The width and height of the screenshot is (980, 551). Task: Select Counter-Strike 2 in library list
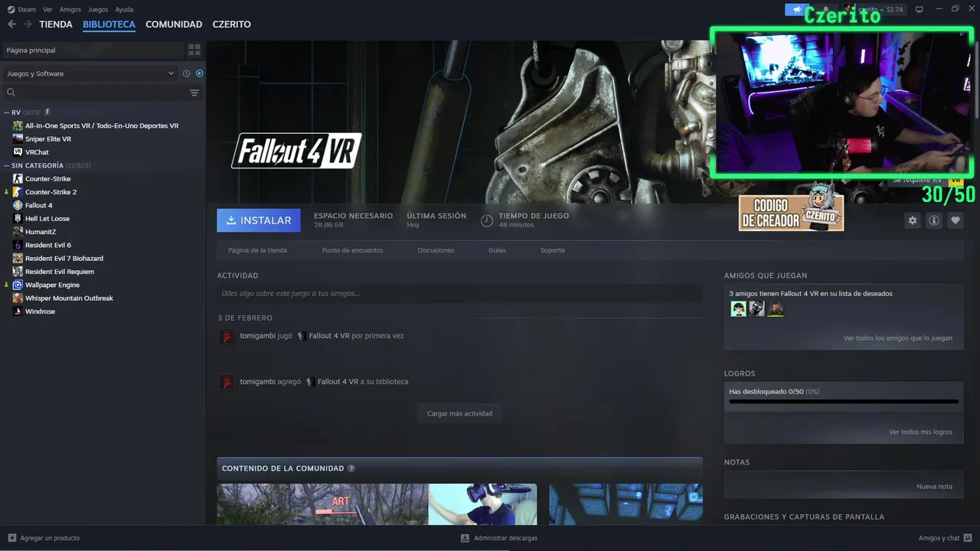[x=51, y=192]
